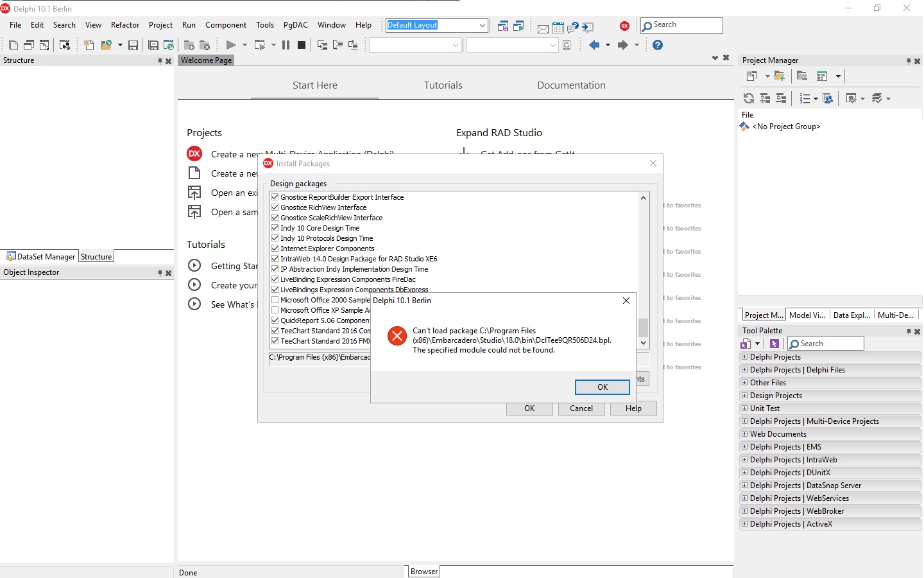Click Getting Started tutorial link
This screenshot has width=924, height=578.
(234, 266)
